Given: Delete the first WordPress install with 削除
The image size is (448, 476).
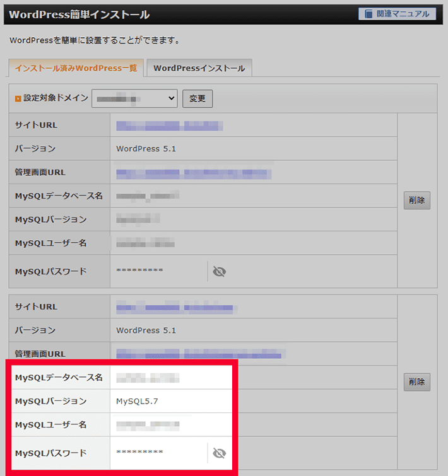Looking at the screenshot, I should (x=416, y=200).
